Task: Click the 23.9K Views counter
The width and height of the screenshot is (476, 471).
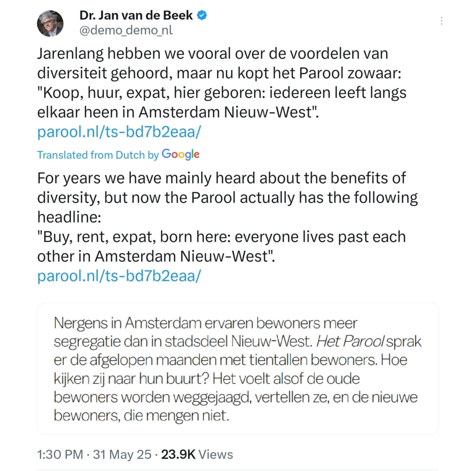Action: 197,454
